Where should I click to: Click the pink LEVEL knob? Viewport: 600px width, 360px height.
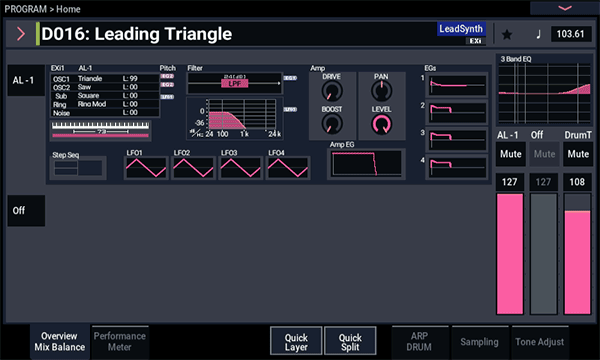(x=382, y=124)
